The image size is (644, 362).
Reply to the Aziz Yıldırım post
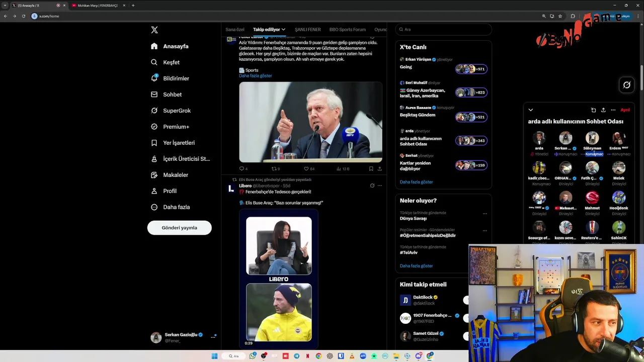pyautogui.click(x=244, y=169)
